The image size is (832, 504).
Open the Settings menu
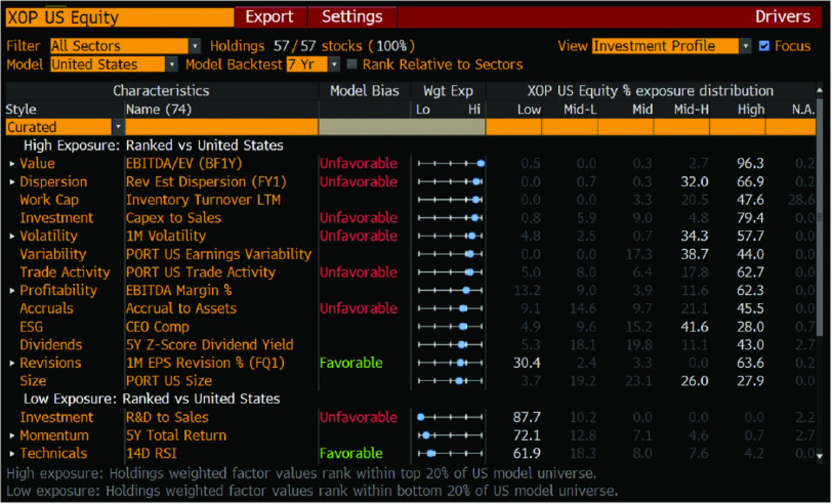coord(352,17)
